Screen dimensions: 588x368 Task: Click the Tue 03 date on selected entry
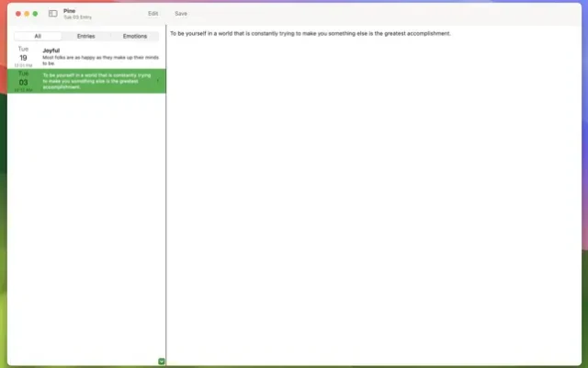23,81
